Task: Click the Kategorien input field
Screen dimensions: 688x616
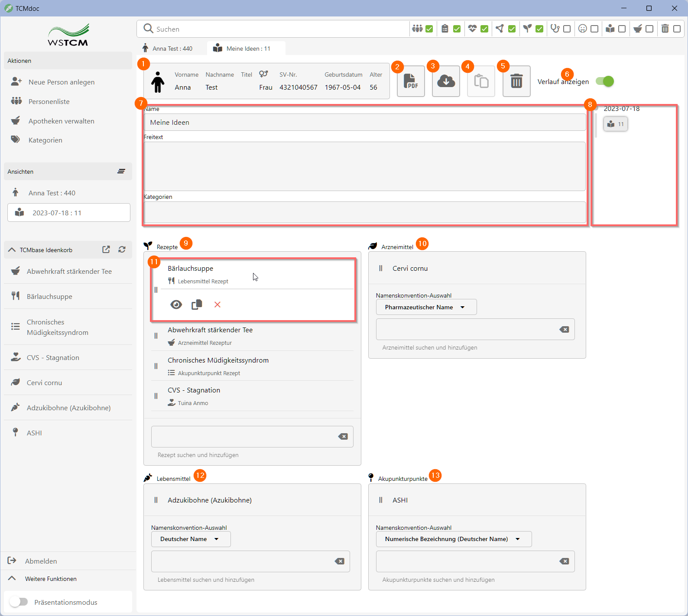Action: point(365,213)
